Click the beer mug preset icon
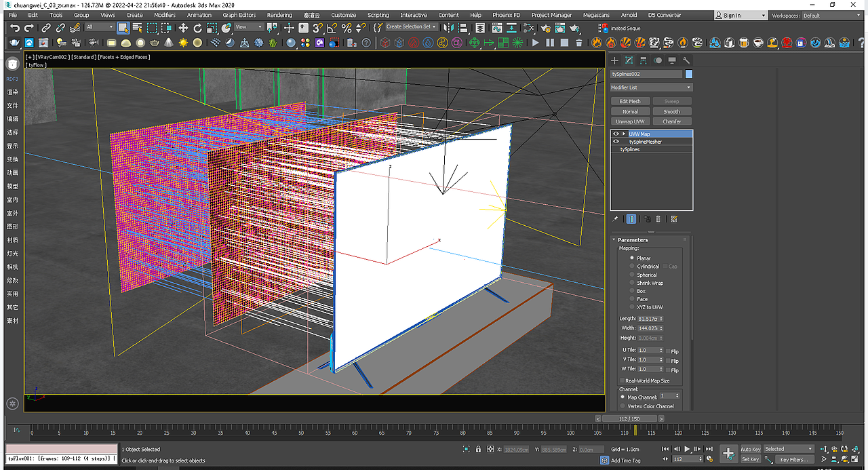The height and width of the screenshot is (470, 868). (x=744, y=42)
